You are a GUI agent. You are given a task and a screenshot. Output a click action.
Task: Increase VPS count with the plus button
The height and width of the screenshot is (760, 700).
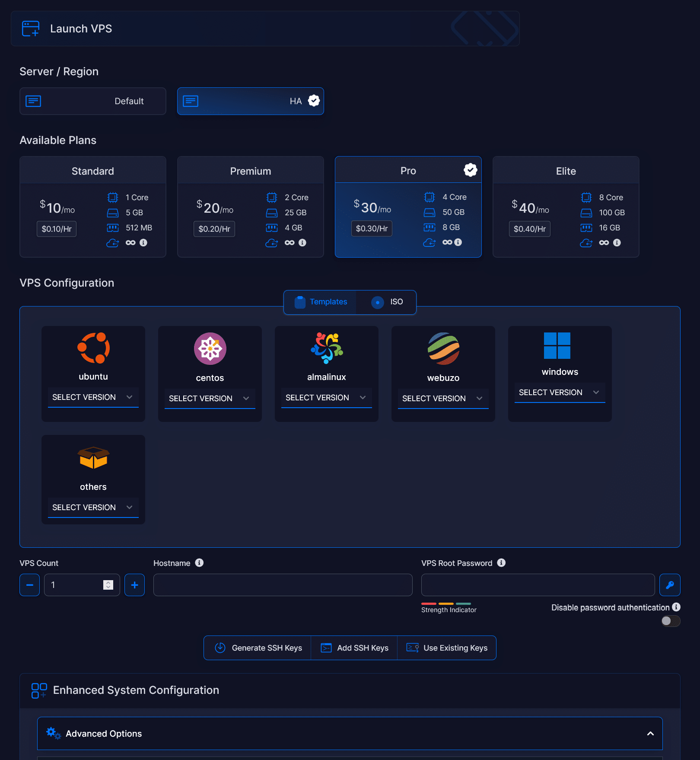(x=134, y=585)
